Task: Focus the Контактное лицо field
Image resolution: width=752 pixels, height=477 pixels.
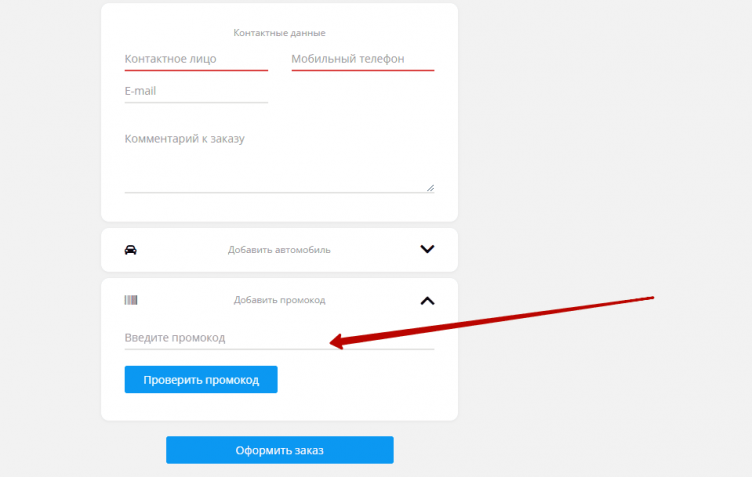Action: pyautogui.click(x=196, y=59)
